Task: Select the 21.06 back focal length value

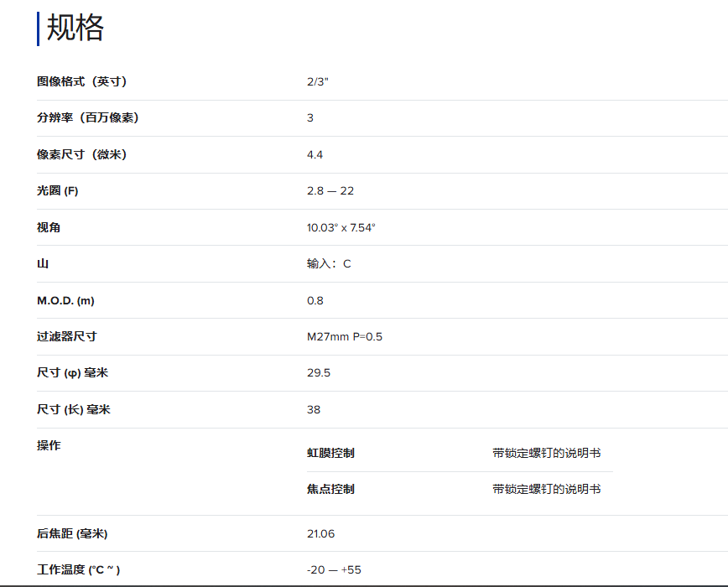Action: click(321, 533)
